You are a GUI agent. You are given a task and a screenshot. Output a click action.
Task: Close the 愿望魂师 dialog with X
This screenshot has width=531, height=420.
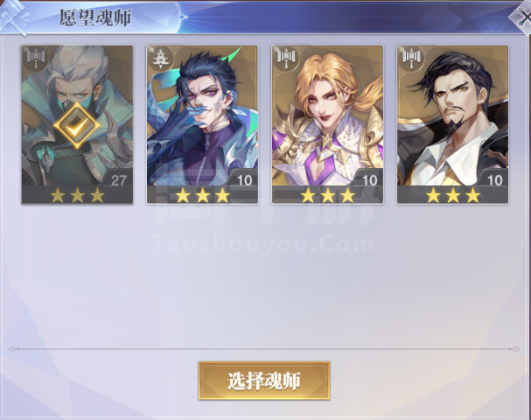pos(522,18)
